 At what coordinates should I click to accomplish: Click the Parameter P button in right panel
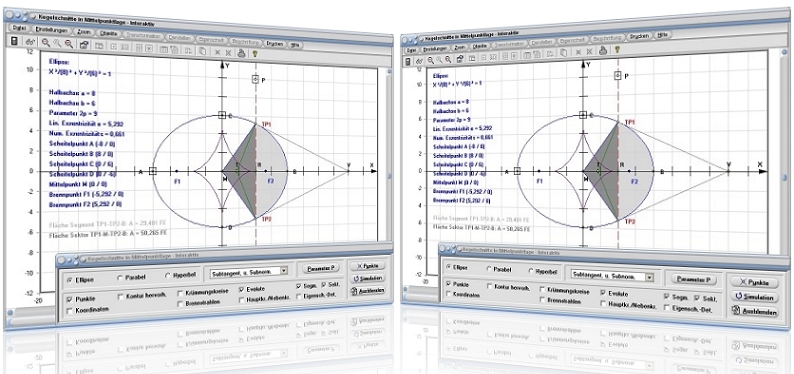point(694,280)
